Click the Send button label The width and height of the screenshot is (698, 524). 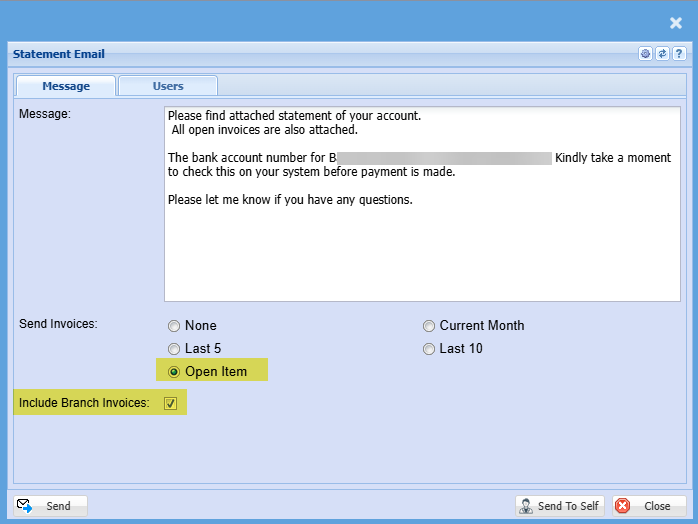click(58, 506)
